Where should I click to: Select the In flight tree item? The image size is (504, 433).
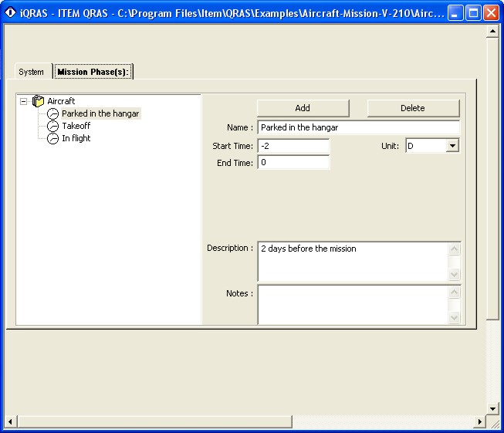coord(76,138)
